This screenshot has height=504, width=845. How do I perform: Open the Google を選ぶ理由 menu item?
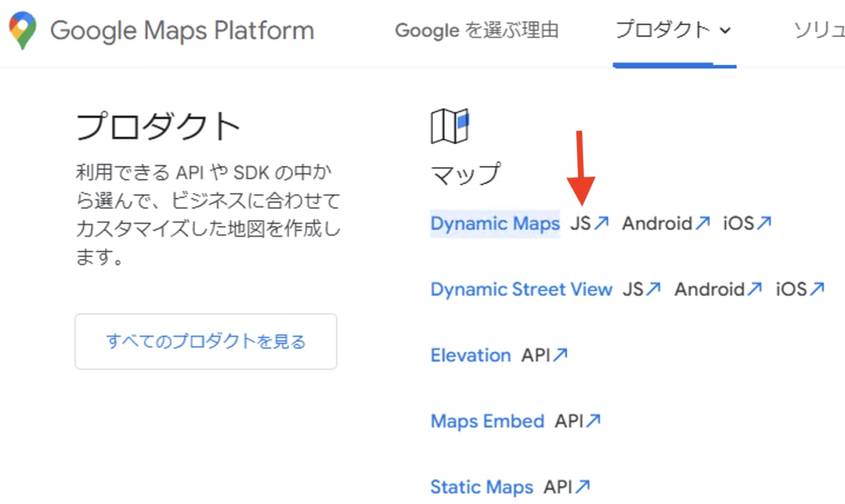pyautogui.click(x=477, y=30)
